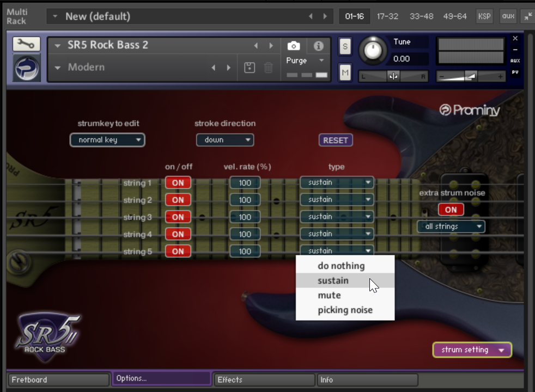Toggle string 1 ON button
This screenshot has height=392, width=535.
tap(178, 183)
